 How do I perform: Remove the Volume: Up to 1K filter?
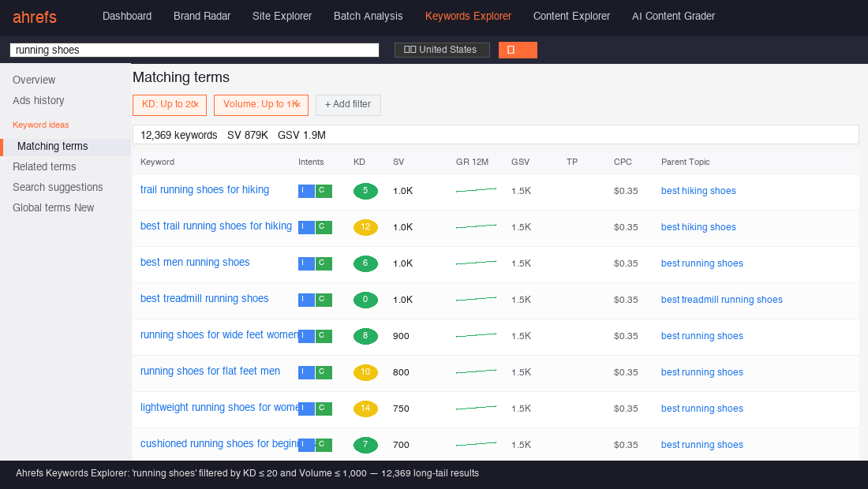point(297,105)
